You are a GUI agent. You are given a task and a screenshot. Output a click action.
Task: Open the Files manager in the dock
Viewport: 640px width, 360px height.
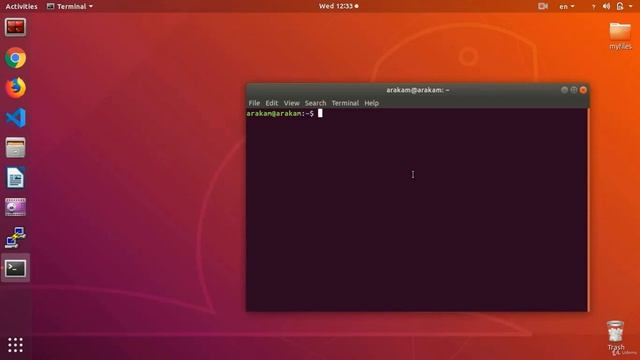click(16, 147)
